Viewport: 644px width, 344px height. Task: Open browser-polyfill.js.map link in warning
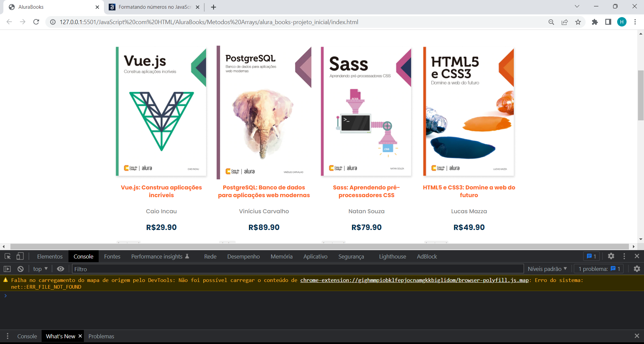(x=414, y=280)
